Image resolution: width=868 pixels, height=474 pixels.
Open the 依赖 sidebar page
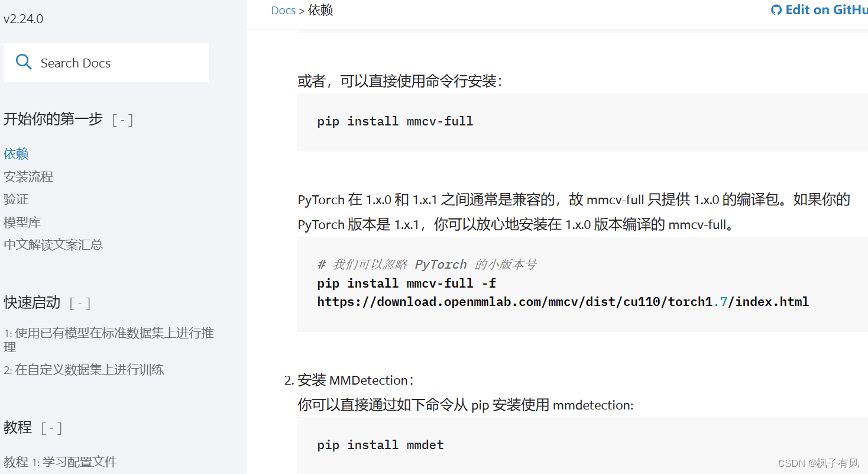click(16, 154)
